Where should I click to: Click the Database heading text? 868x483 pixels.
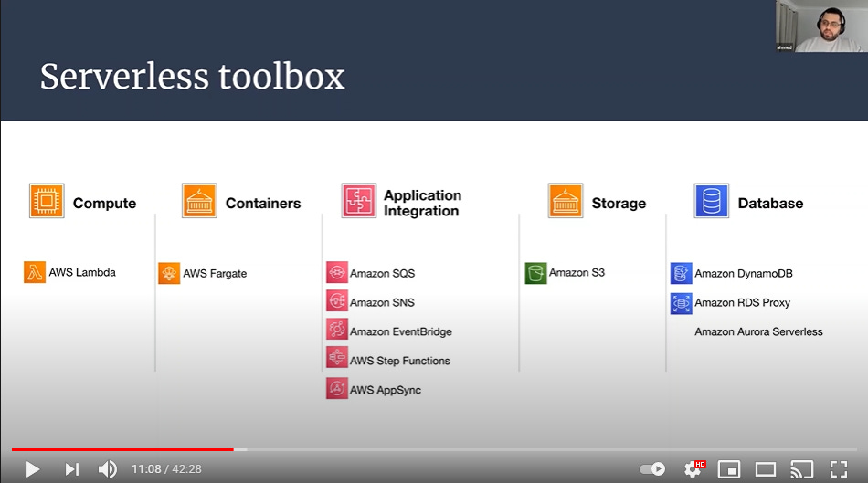pos(770,204)
